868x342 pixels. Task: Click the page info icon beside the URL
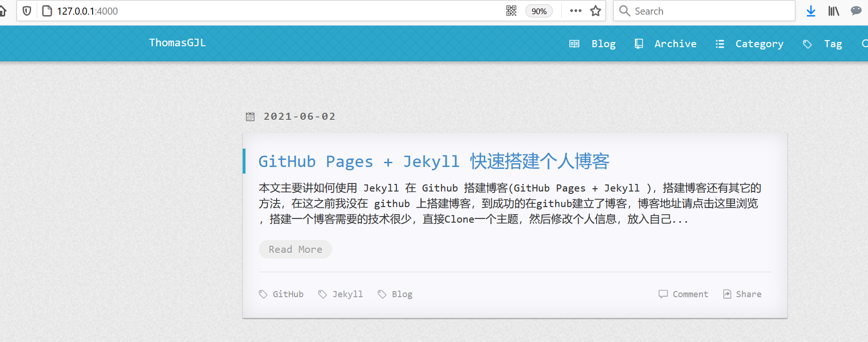[47, 11]
